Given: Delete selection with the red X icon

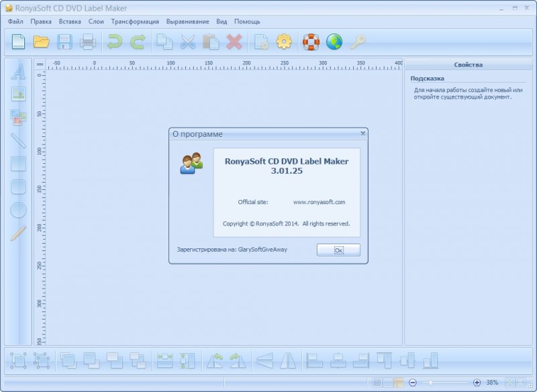Looking at the screenshot, I should tap(234, 42).
